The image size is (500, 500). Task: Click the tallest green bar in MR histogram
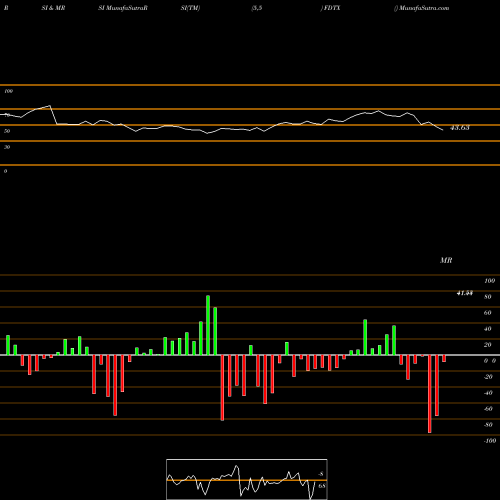[x=208, y=325]
